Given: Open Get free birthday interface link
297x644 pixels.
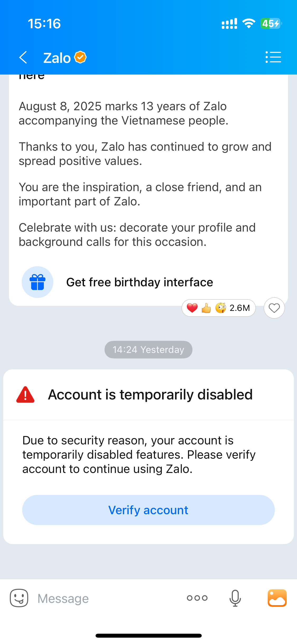Looking at the screenshot, I should pyautogui.click(x=139, y=282).
